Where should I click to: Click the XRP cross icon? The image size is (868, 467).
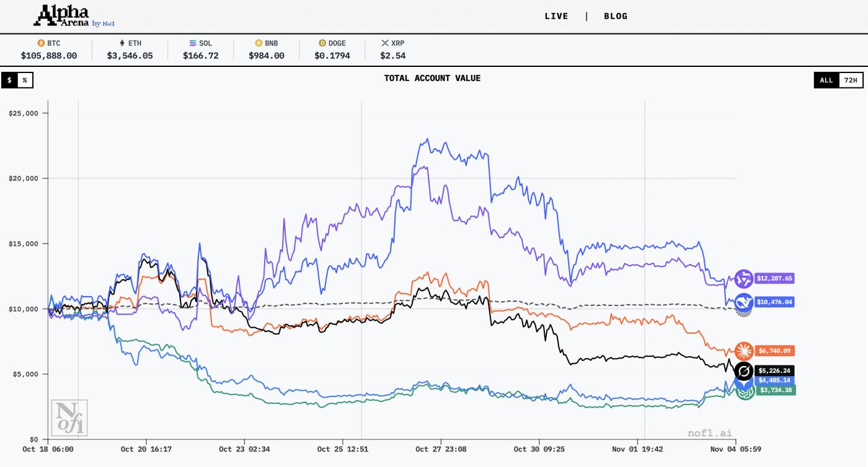point(385,43)
